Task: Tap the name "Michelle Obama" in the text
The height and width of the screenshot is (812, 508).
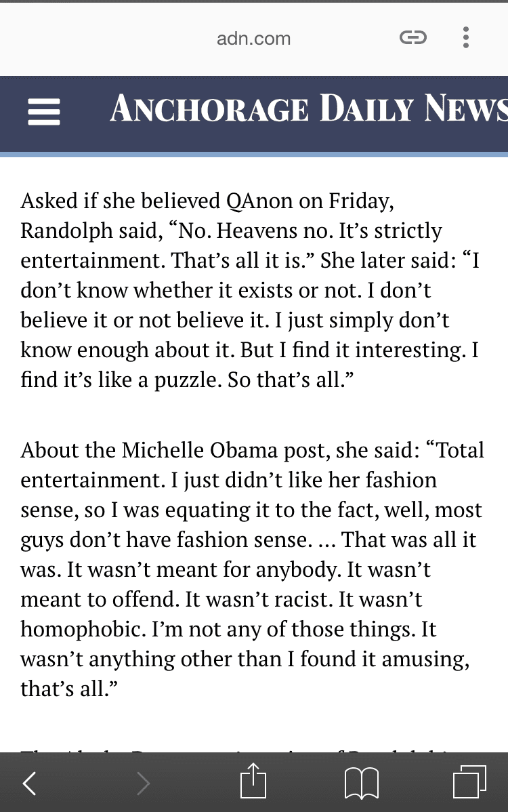Action: pos(200,451)
